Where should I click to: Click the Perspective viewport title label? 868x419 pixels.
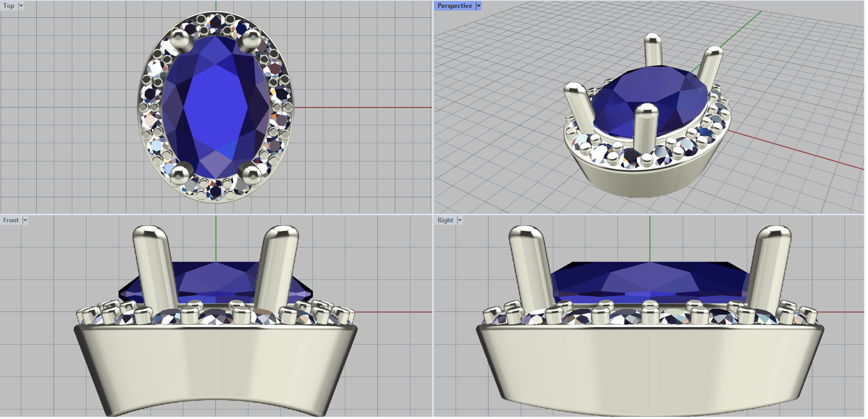[455, 6]
